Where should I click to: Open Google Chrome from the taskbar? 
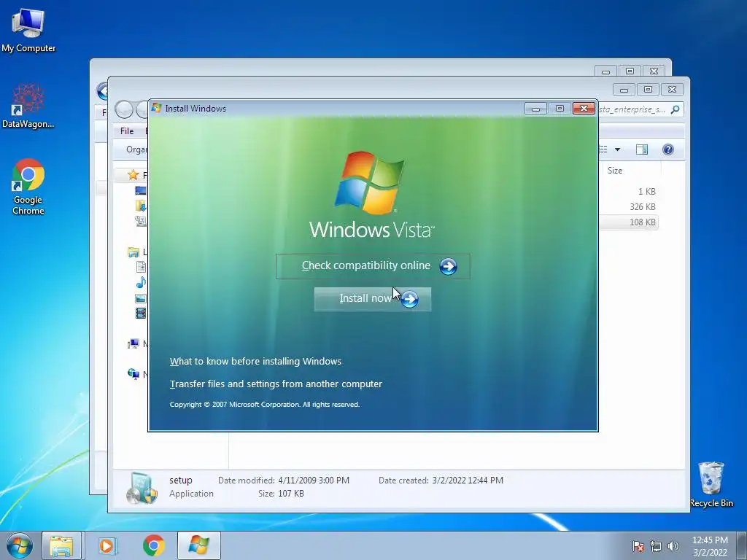coord(153,545)
